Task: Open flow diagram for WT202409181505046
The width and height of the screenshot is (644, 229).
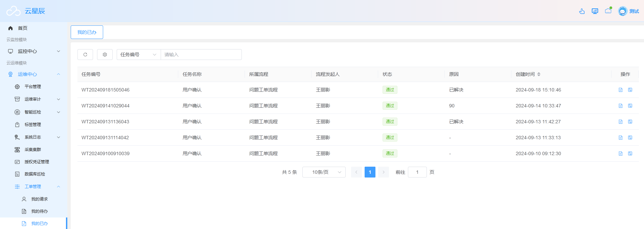Action: pos(630,90)
